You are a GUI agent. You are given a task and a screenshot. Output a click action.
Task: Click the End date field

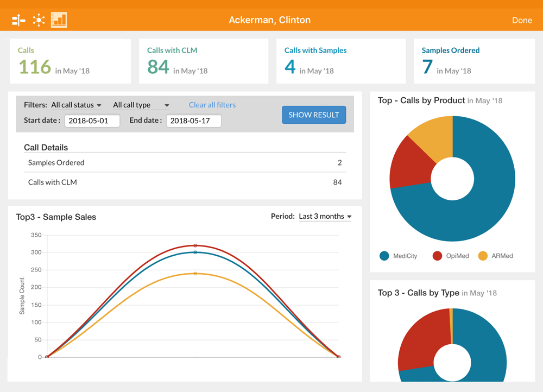point(193,121)
